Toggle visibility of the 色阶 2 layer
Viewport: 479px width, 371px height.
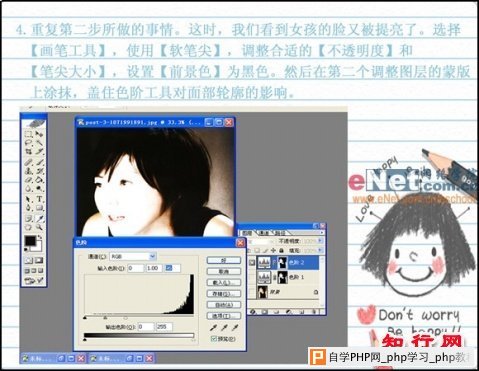click(x=252, y=263)
